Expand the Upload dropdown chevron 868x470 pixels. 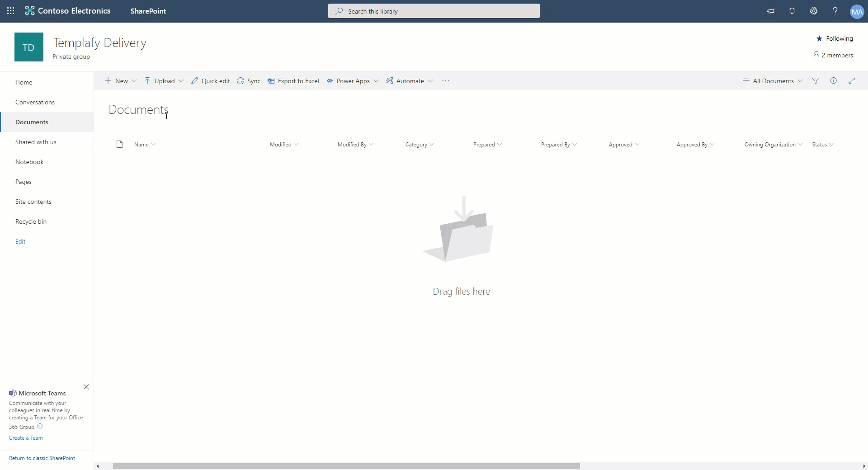coord(181,81)
